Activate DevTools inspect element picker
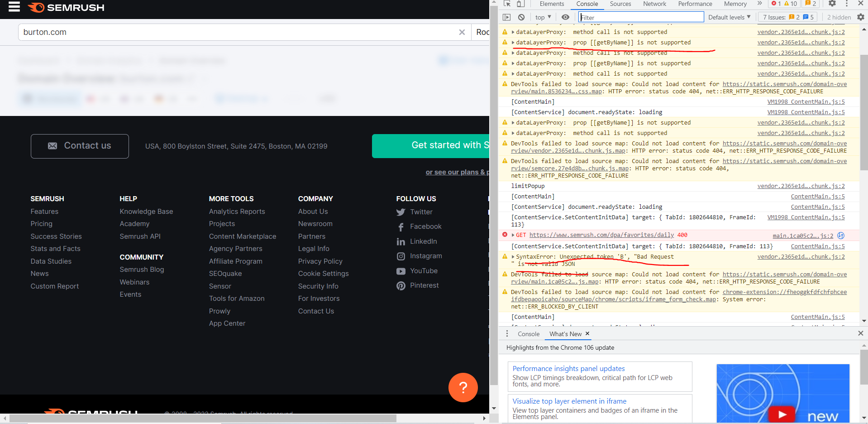Viewport: 868px width, 424px height. pos(507,4)
